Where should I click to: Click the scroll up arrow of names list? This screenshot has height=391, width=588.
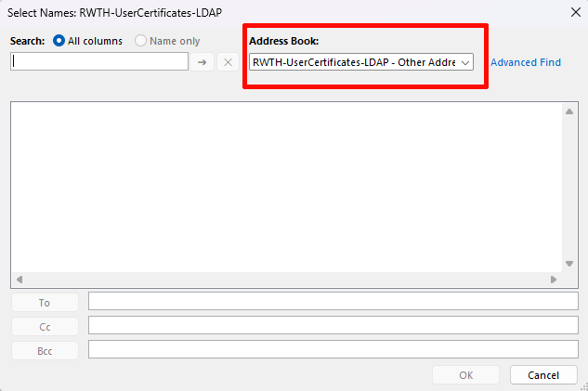coord(570,111)
